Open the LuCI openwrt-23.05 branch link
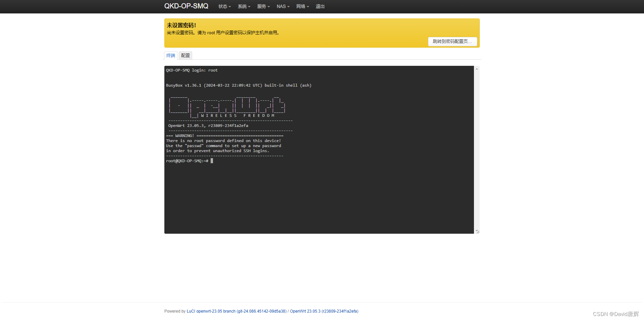The width and height of the screenshot is (644, 320). pos(236,311)
